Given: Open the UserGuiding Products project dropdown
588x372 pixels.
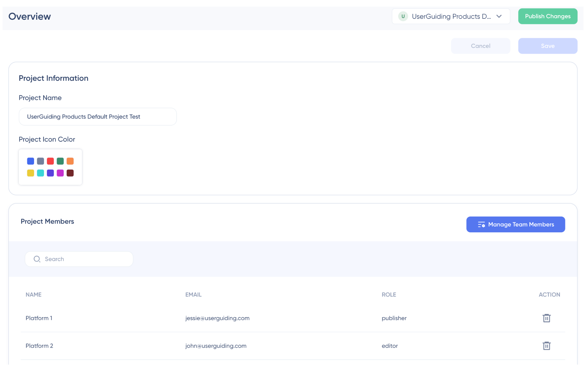Looking at the screenshot, I should [451, 16].
